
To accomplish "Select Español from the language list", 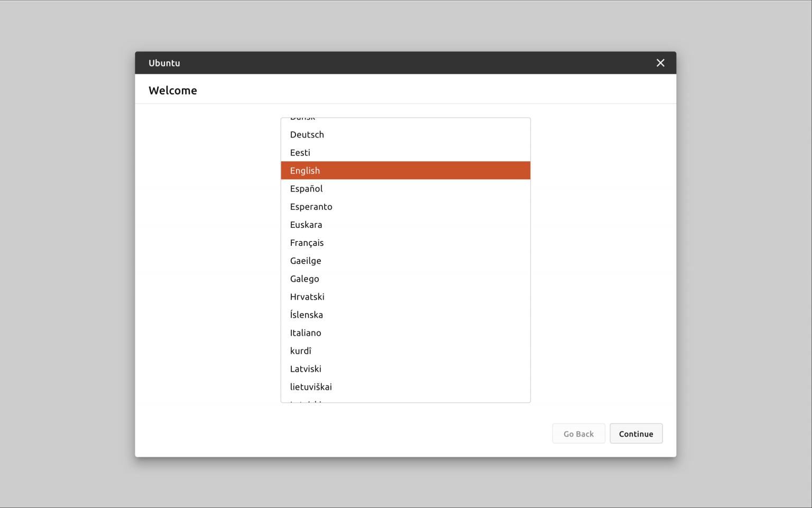I will [x=405, y=188].
